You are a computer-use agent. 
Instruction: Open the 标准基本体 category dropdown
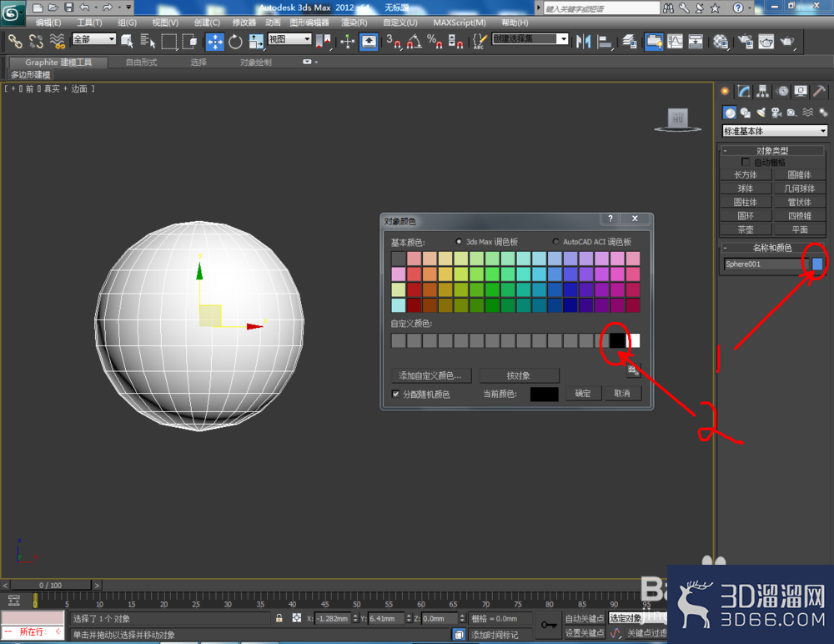tap(775, 131)
